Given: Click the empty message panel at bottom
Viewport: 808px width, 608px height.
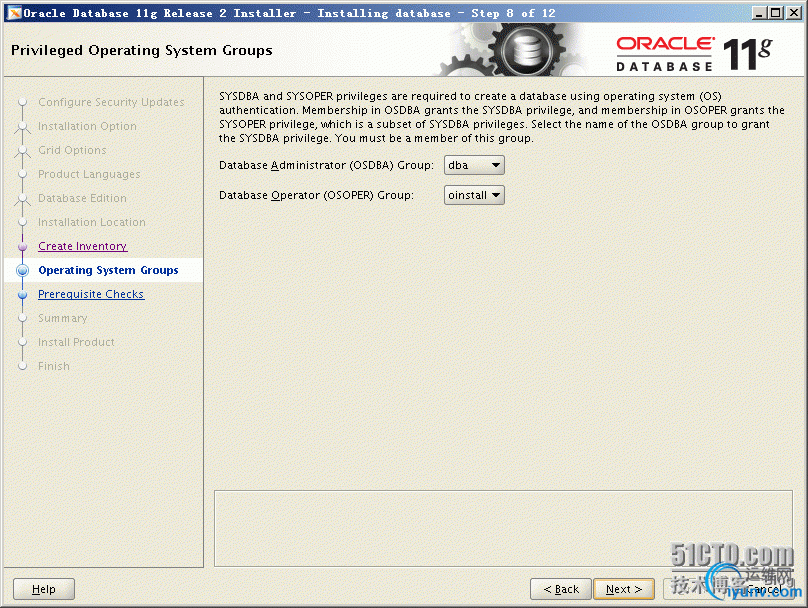Looking at the screenshot, I should 503,528.
